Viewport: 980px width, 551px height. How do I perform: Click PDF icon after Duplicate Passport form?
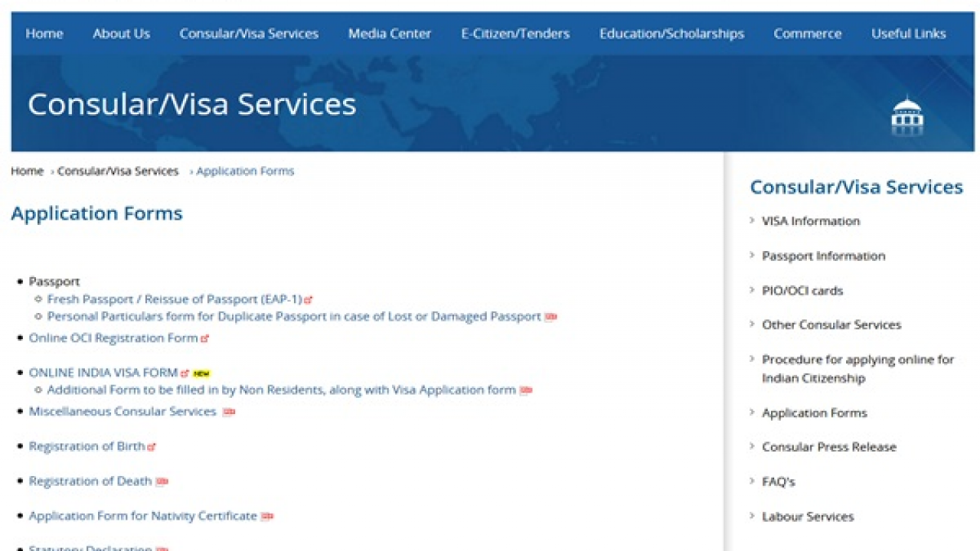coord(550,317)
